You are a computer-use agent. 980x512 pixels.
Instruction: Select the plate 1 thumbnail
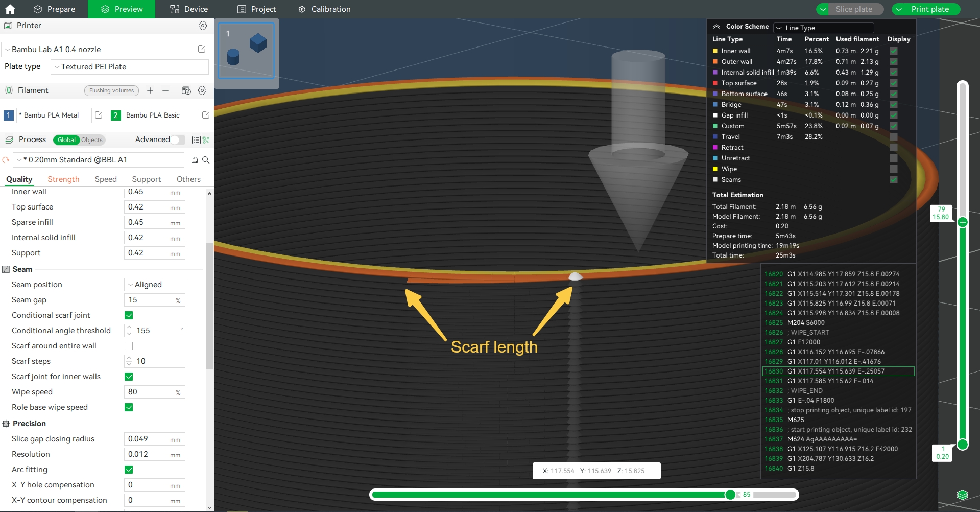click(x=246, y=51)
